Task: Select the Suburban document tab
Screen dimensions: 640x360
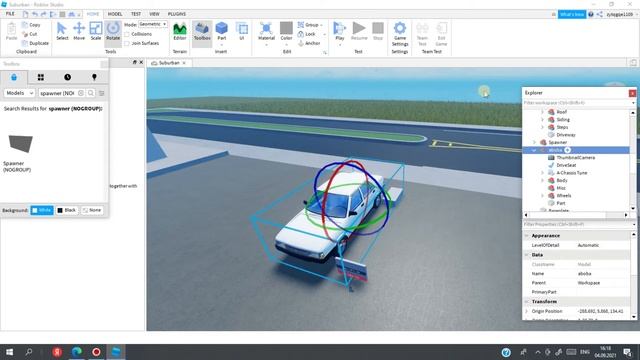Action: pos(169,63)
